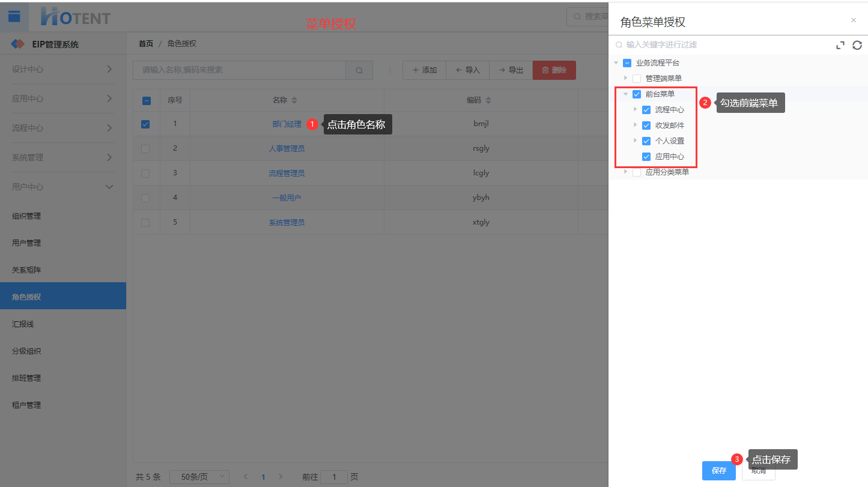Focus the top header menu search box
Viewport: 868px width, 487px height.
(x=587, y=17)
